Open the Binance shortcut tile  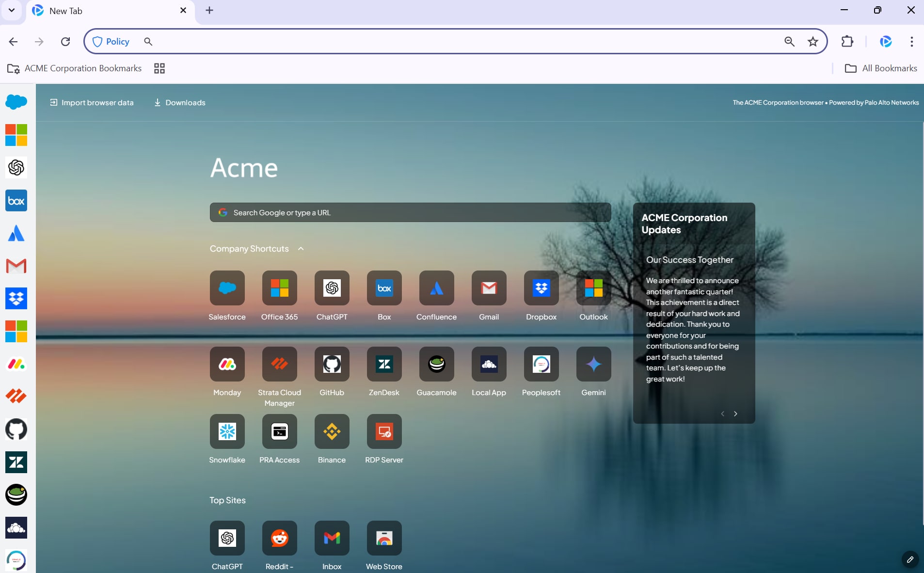(332, 431)
